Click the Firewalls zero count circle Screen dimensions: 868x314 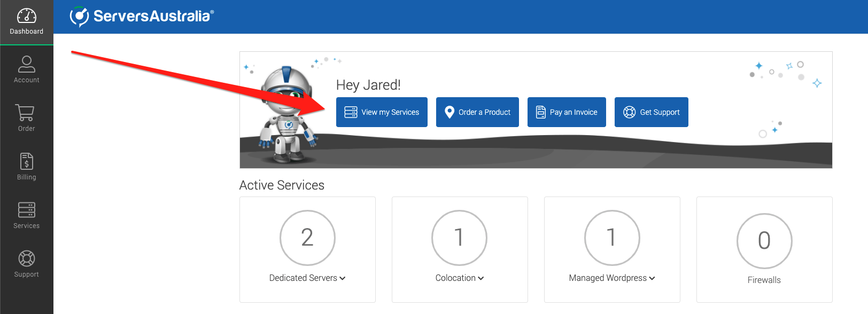coord(764,241)
